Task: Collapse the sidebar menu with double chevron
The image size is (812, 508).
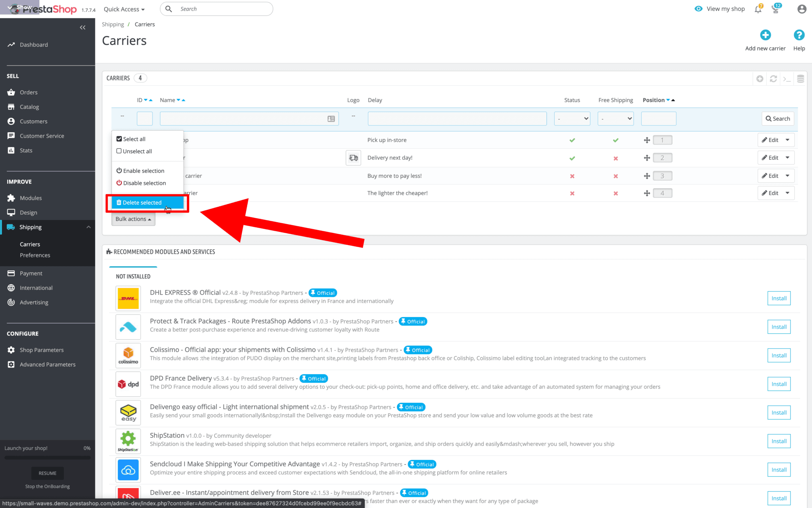Action: (x=82, y=27)
